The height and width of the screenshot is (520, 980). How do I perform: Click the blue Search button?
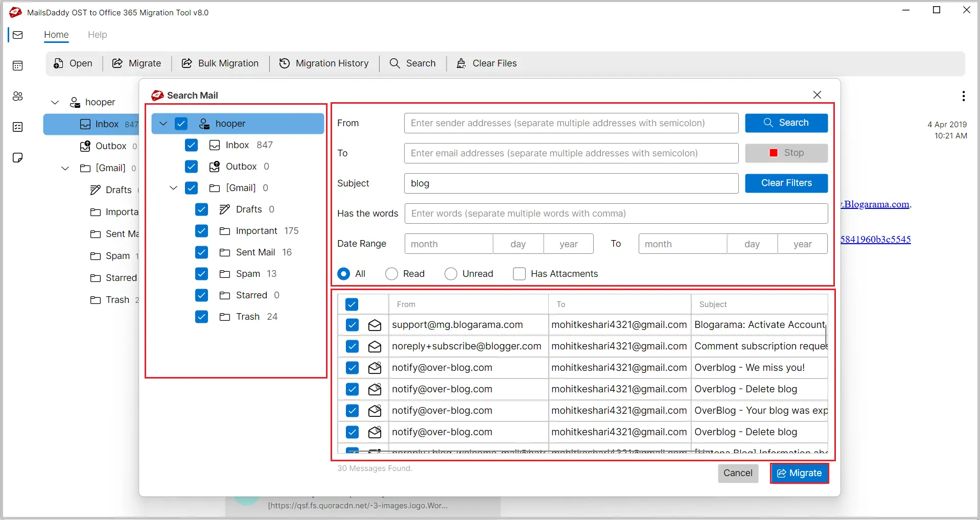tap(786, 123)
